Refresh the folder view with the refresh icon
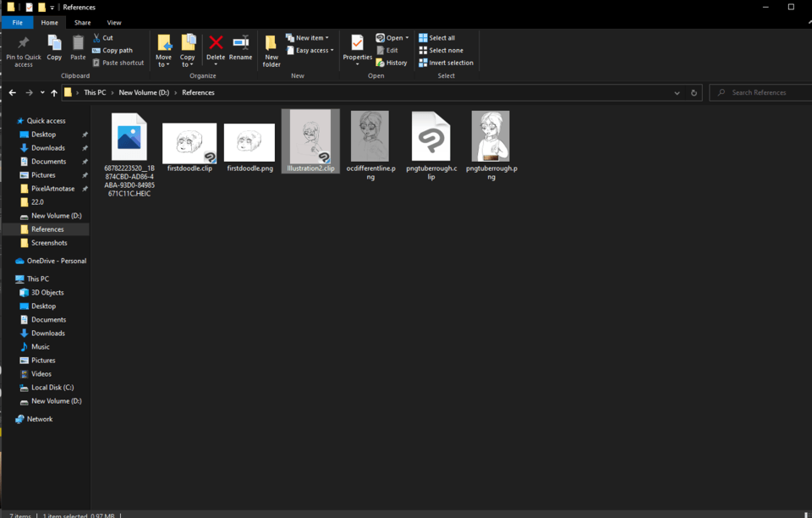This screenshot has height=518, width=812. (x=694, y=92)
